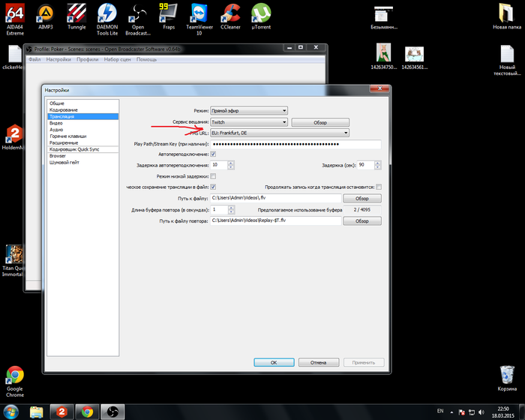
Task: Open Новая папка desktop folder
Action: click(x=507, y=16)
